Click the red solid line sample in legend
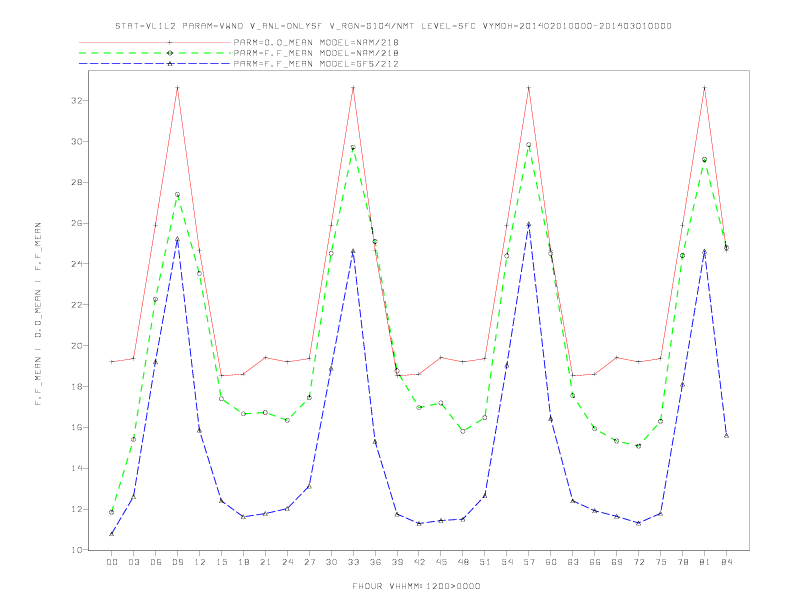Viewport: 792px width, 612px height. point(155,42)
